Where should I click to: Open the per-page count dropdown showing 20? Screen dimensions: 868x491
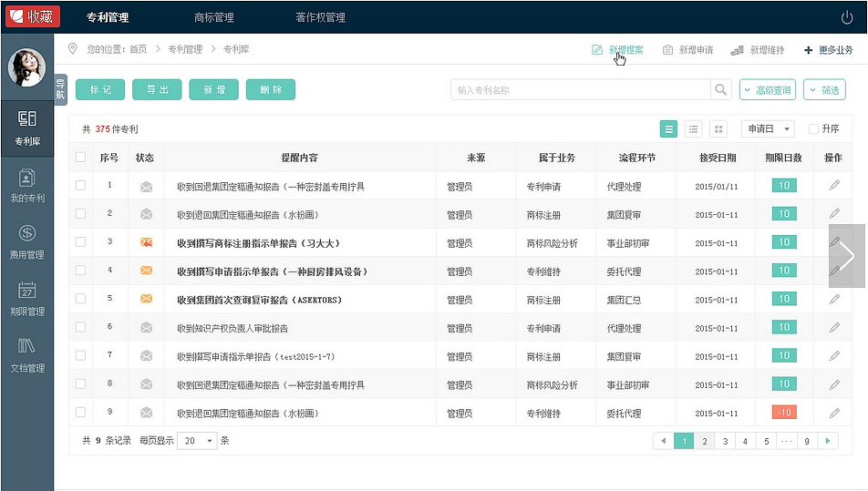coord(198,441)
